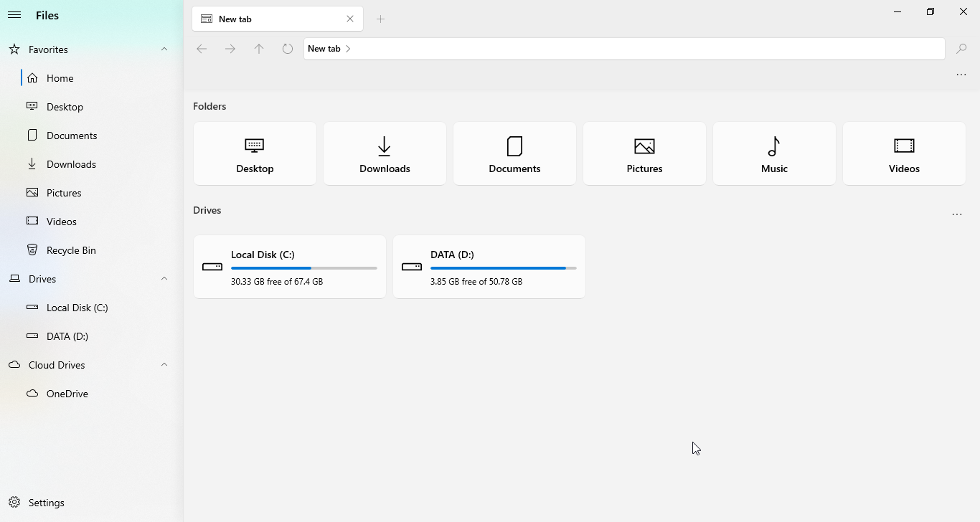Open the toolbar more-options ellipsis
The width and height of the screenshot is (980, 522).
[x=961, y=75]
